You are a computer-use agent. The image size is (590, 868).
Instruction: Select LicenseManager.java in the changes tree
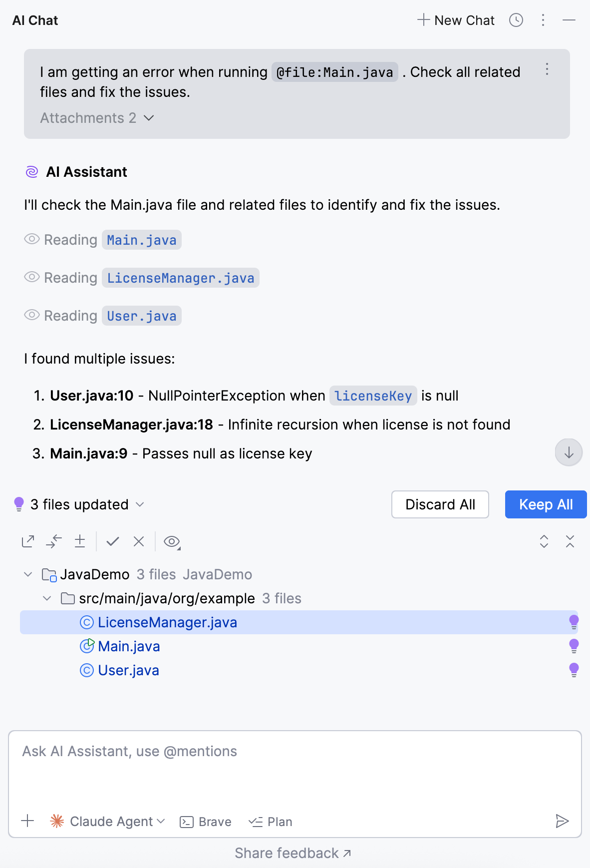(x=167, y=622)
